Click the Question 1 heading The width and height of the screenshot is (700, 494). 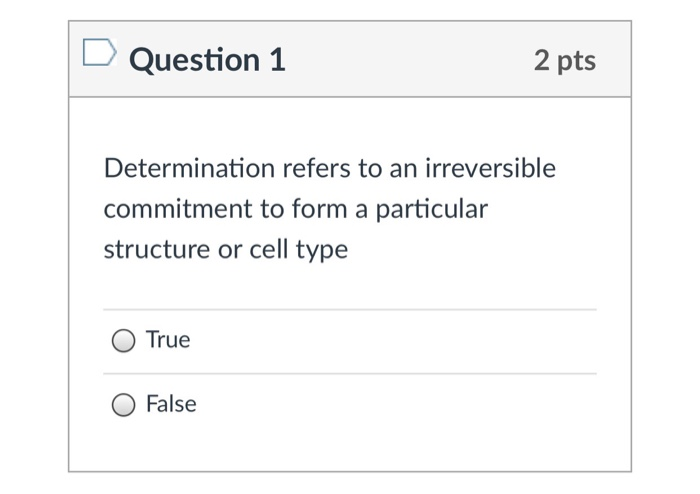point(208,60)
